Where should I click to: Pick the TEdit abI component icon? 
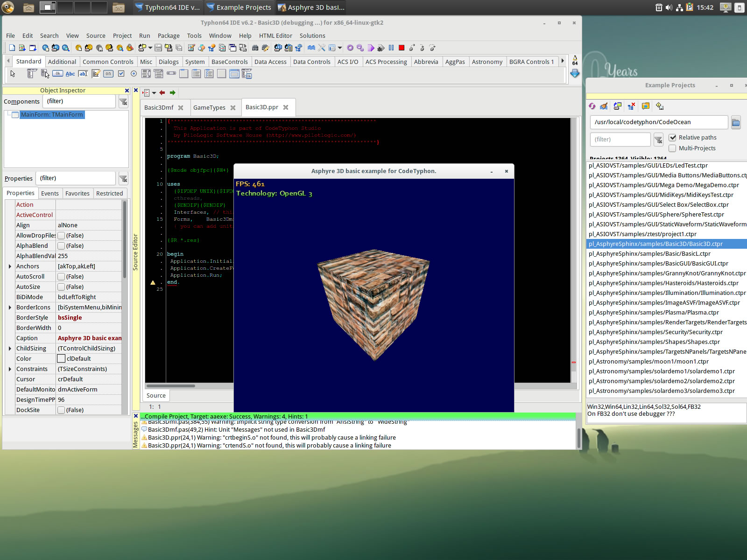83,74
